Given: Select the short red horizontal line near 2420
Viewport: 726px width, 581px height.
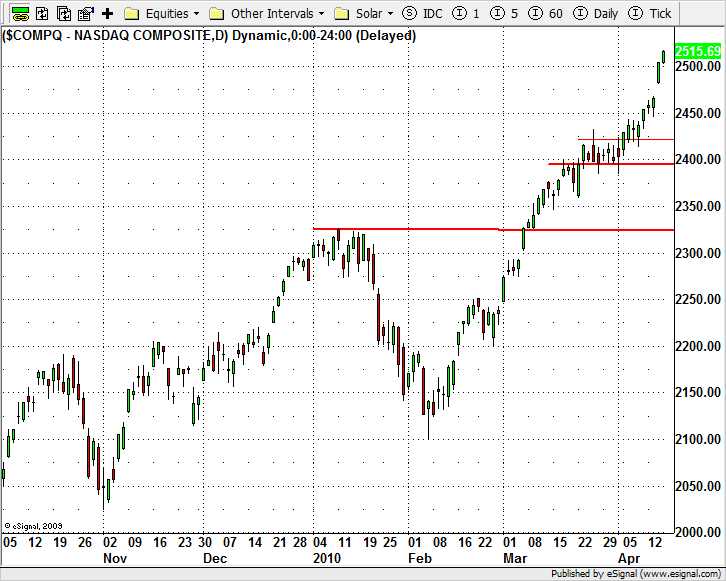Looking at the screenshot, I should 626,139.
